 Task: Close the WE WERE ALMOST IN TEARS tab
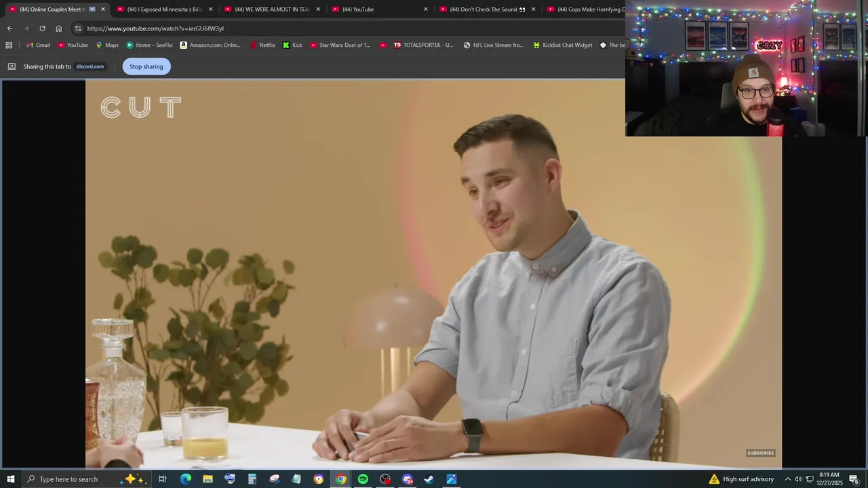[318, 9]
